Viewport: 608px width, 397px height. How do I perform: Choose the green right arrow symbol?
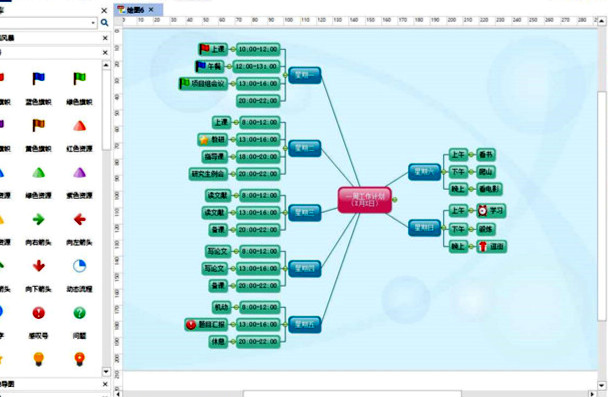click(x=38, y=219)
